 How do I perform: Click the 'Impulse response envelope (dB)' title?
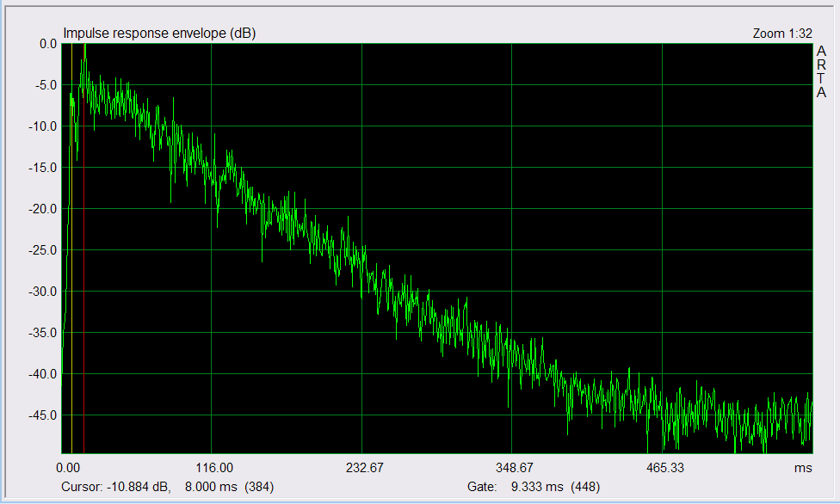coord(159,34)
